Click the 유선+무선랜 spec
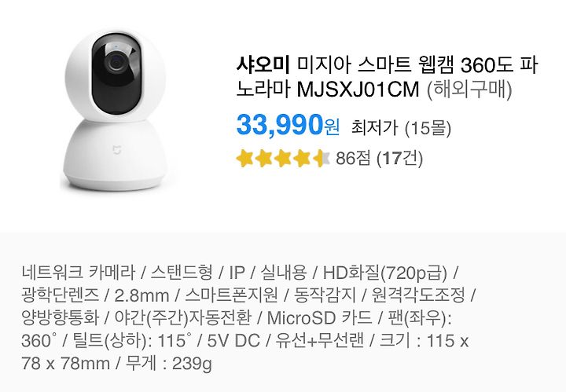This screenshot has width=566, height=392. (320, 340)
